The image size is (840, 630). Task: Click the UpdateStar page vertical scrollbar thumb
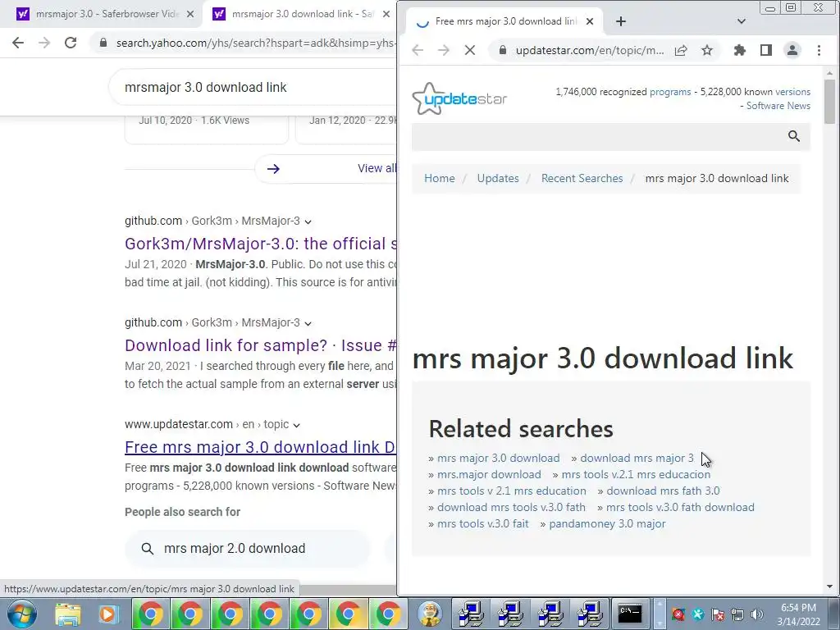[x=829, y=102]
